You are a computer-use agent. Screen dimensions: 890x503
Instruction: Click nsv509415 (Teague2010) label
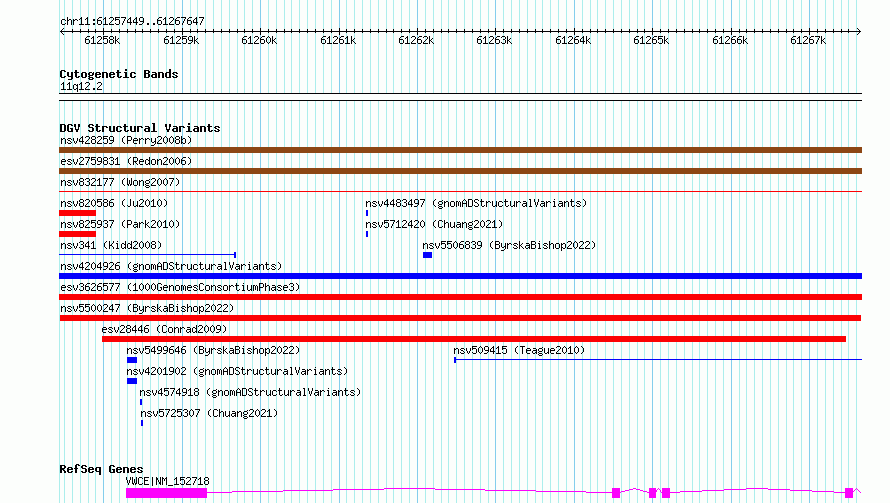click(519, 350)
